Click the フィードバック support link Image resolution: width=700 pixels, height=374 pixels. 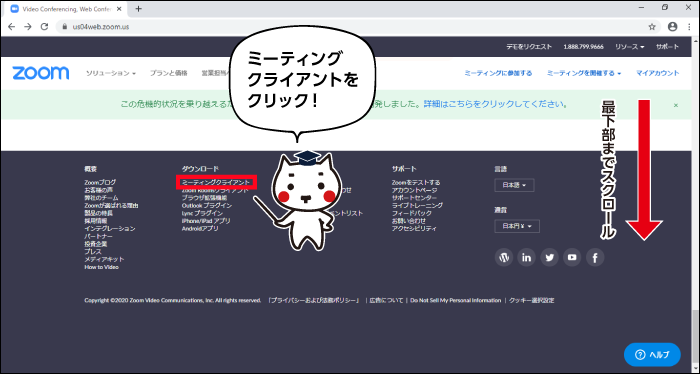[412, 213]
